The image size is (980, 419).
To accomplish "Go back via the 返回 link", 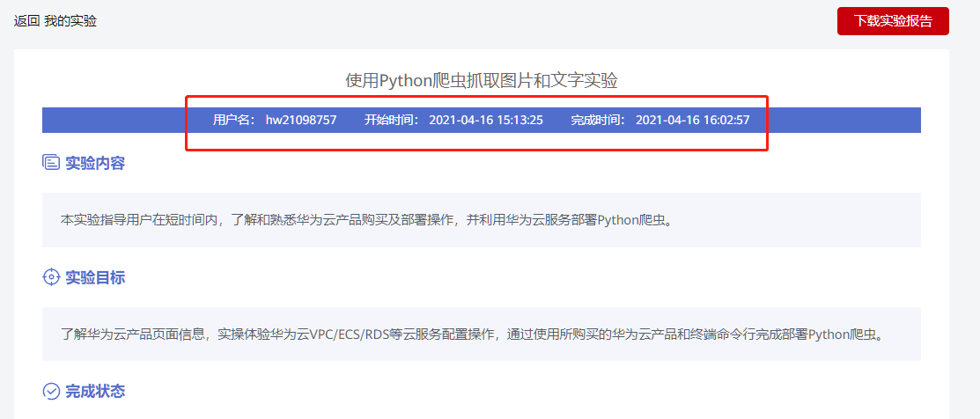I will click(27, 21).
